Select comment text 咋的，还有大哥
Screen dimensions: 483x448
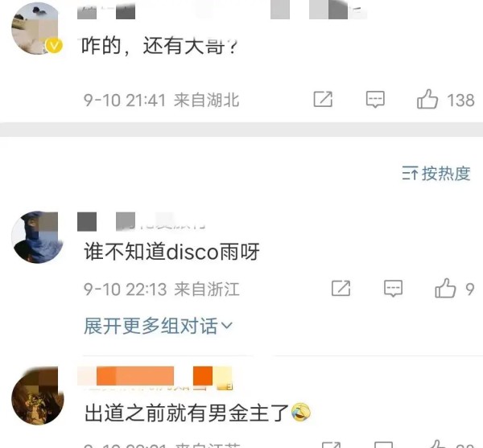point(159,46)
